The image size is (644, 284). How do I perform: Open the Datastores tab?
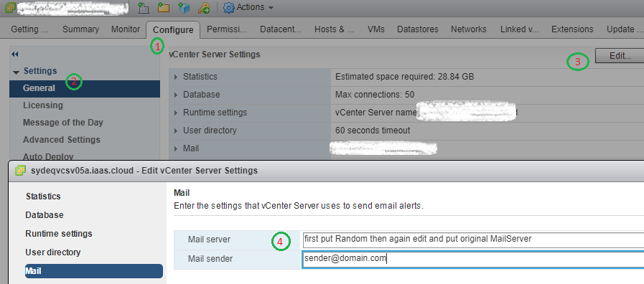coord(417,29)
